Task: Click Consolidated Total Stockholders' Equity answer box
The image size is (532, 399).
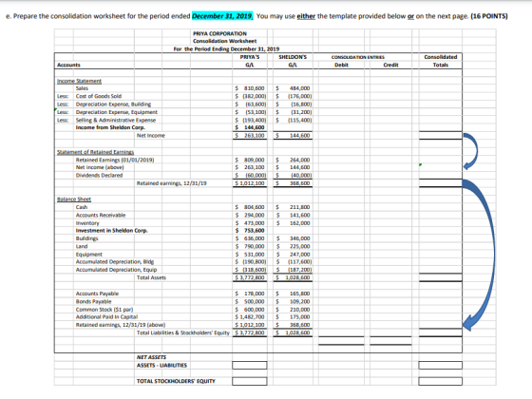Action: tap(440, 381)
